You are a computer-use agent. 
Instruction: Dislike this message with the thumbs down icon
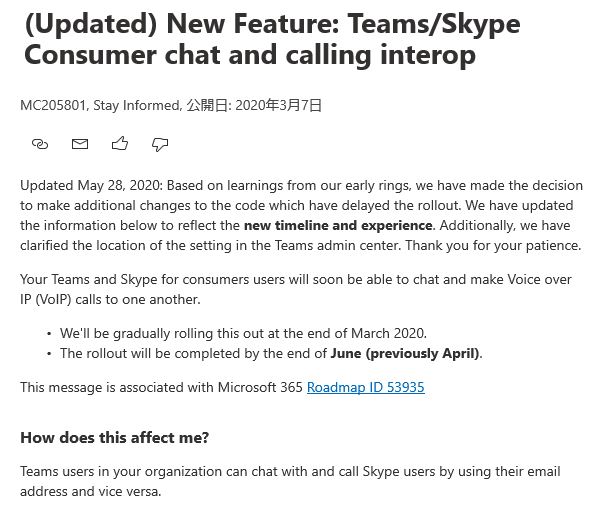pos(160,144)
